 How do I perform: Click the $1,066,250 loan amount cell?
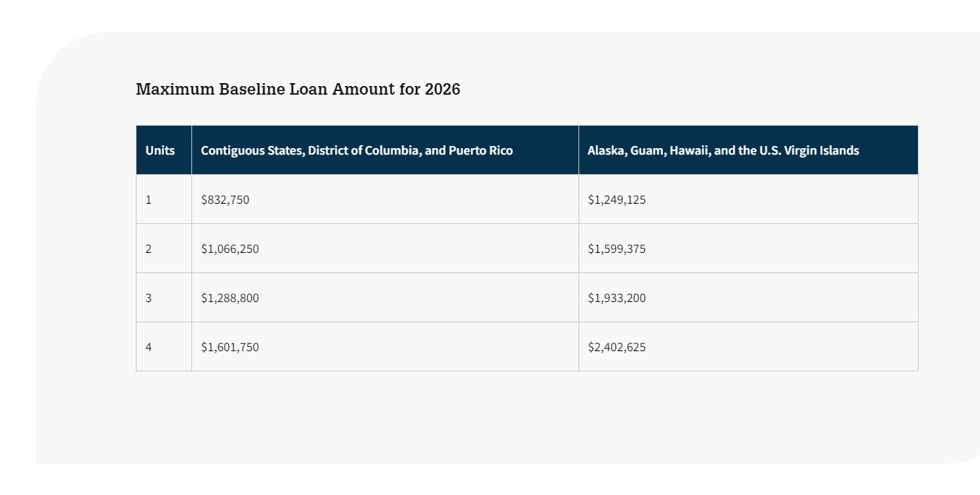click(x=230, y=249)
